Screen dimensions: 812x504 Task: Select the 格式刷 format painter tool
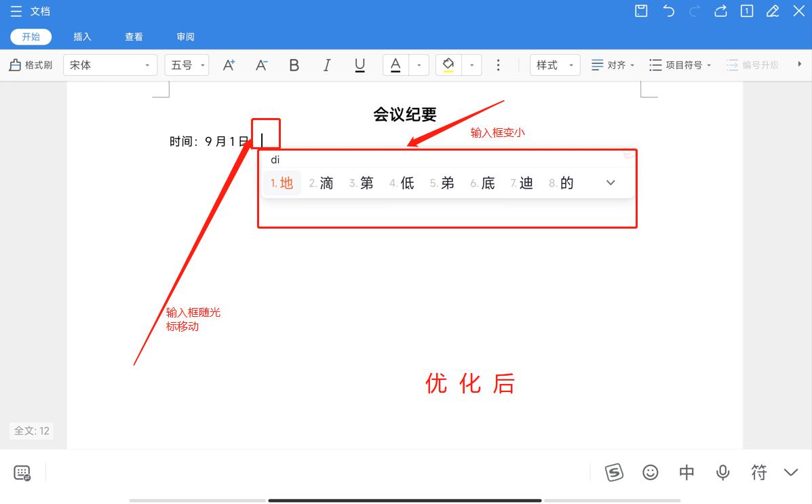point(31,64)
